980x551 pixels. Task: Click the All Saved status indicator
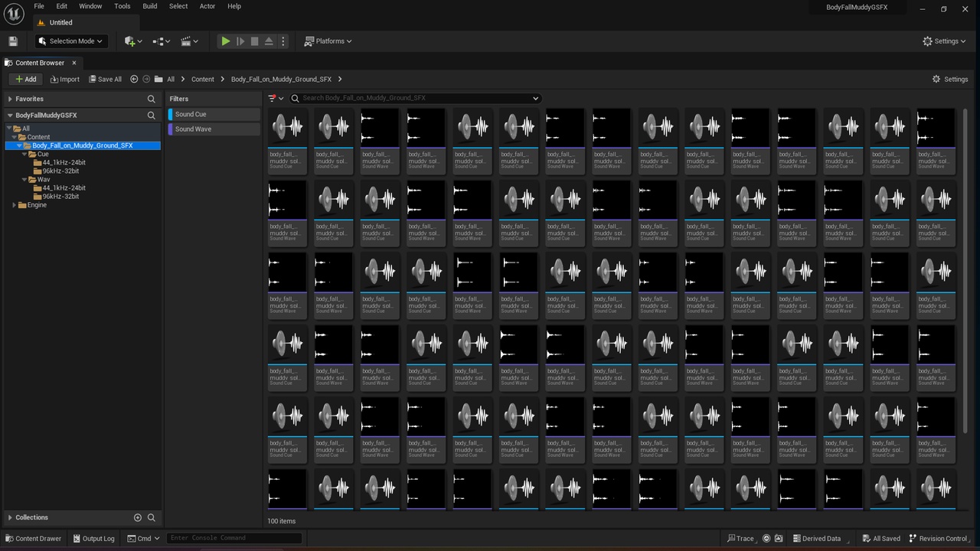[881, 538]
